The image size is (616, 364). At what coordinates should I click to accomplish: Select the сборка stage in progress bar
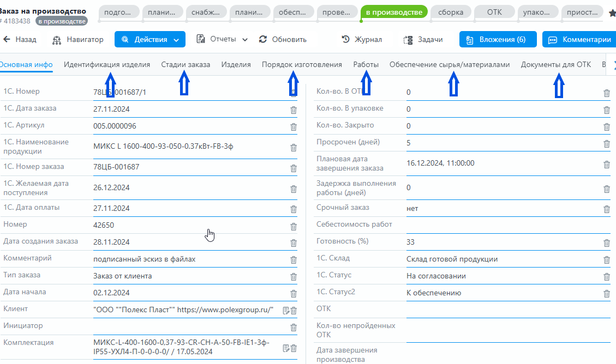coord(451,13)
